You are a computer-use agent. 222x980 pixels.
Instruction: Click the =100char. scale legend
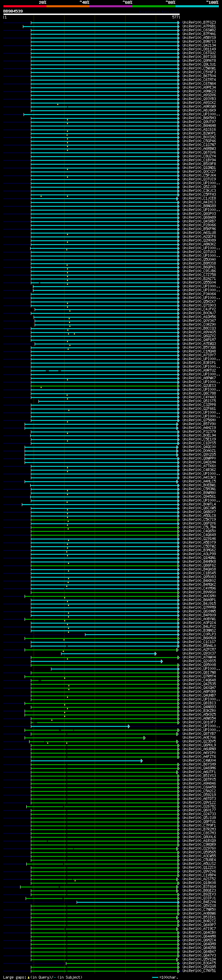click(x=165, y=977)
